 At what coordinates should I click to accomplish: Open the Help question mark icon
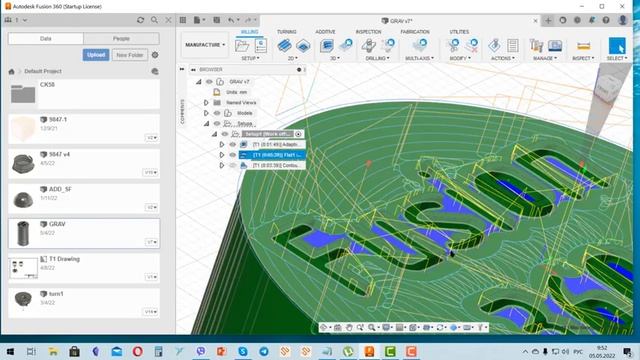pyautogui.click(x=606, y=20)
